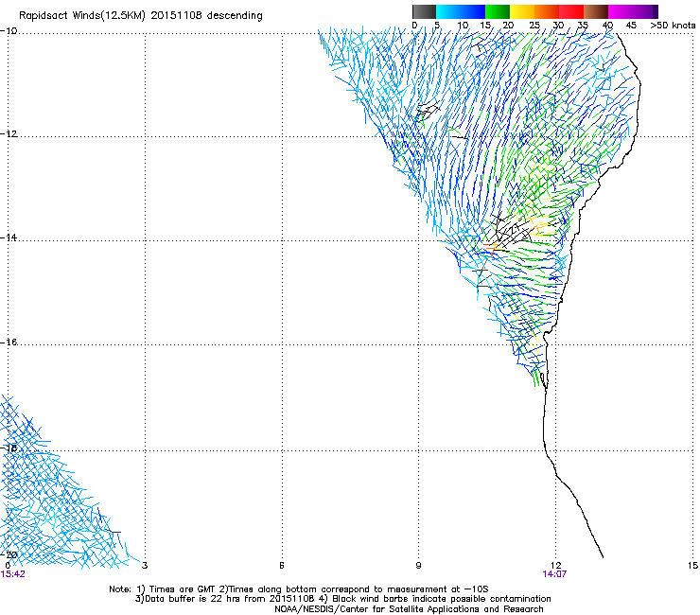This screenshot has width=700, height=615.
Task: Click the 'Data buffer is 22 hrs' note line
Action: (x=342, y=599)
